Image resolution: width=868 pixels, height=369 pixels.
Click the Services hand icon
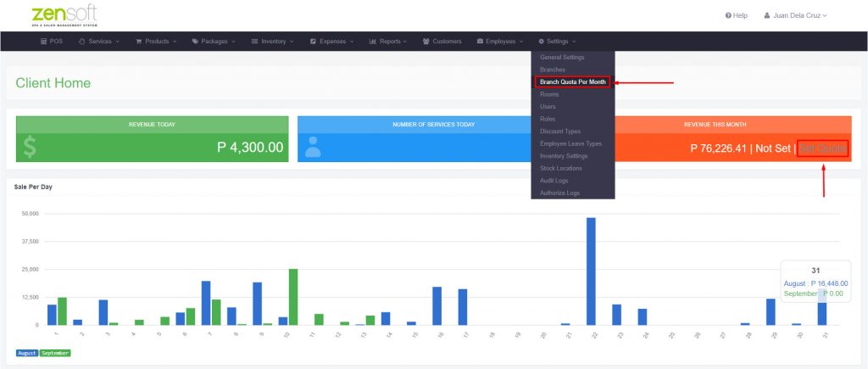(82, 42)
